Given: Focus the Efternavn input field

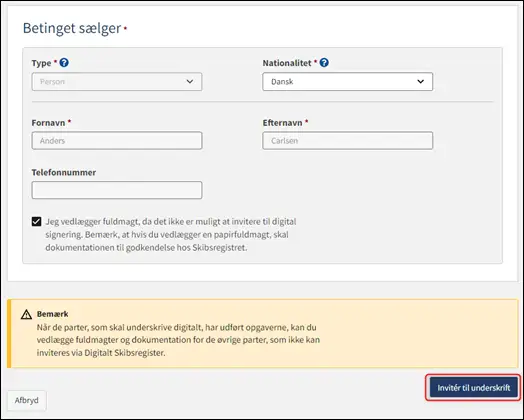Looking at the screenshot, I should pyautogui.click(x=348, y=141).
